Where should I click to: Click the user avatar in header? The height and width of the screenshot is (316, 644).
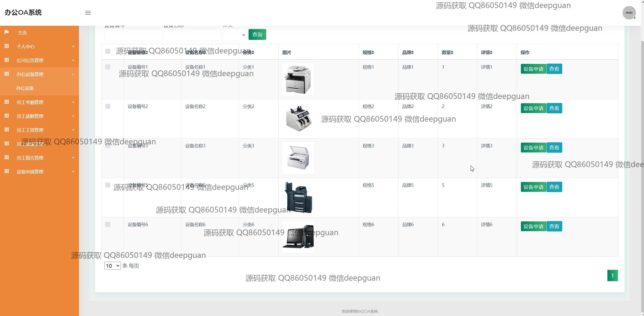click(629, 13)
